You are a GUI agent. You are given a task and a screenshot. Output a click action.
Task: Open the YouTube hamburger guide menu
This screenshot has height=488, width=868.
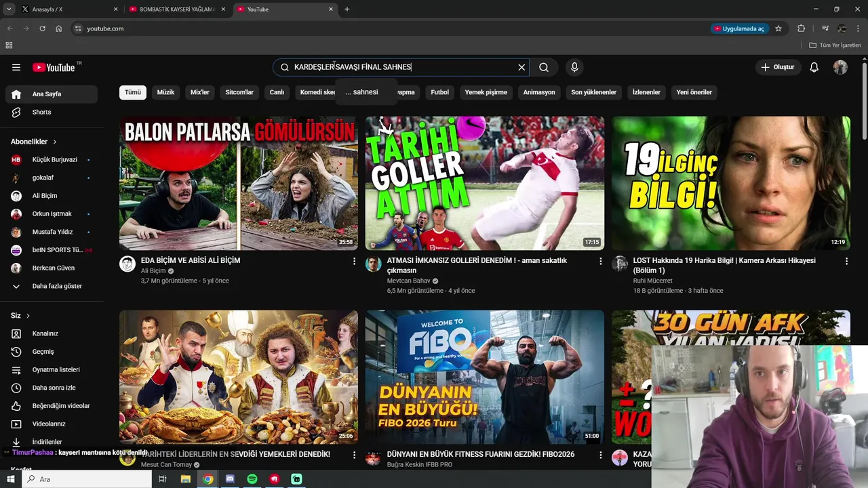click(x=16, y=67)
